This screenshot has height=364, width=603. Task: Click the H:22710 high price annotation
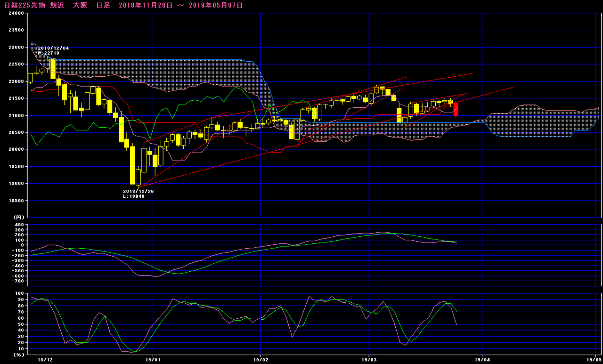tap(49, 53)
